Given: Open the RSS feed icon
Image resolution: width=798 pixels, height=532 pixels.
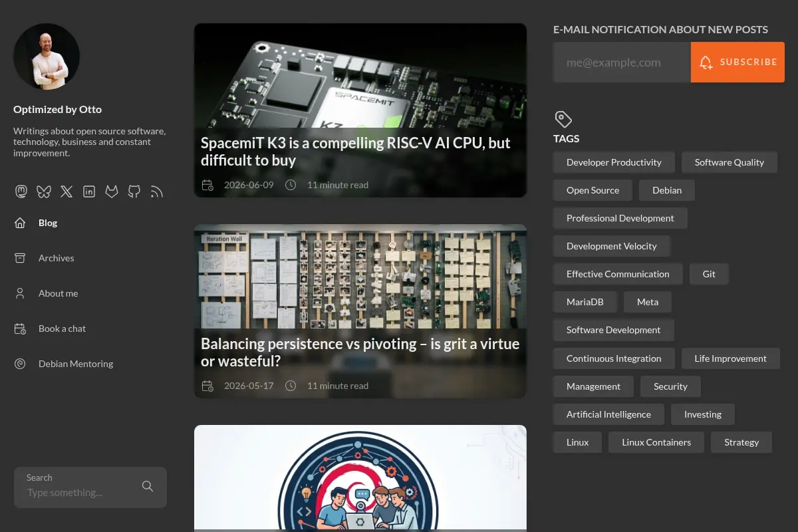Looking at the screenshot, I should tap(157, 192).
